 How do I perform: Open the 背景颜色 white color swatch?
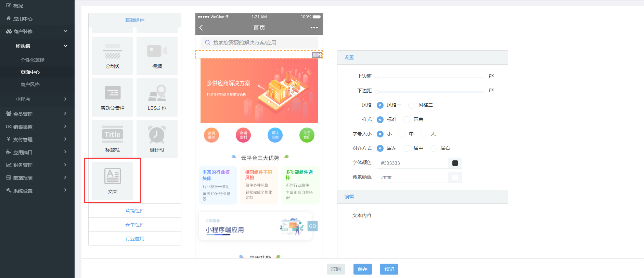pyautogui.click(x=455, y=177)
